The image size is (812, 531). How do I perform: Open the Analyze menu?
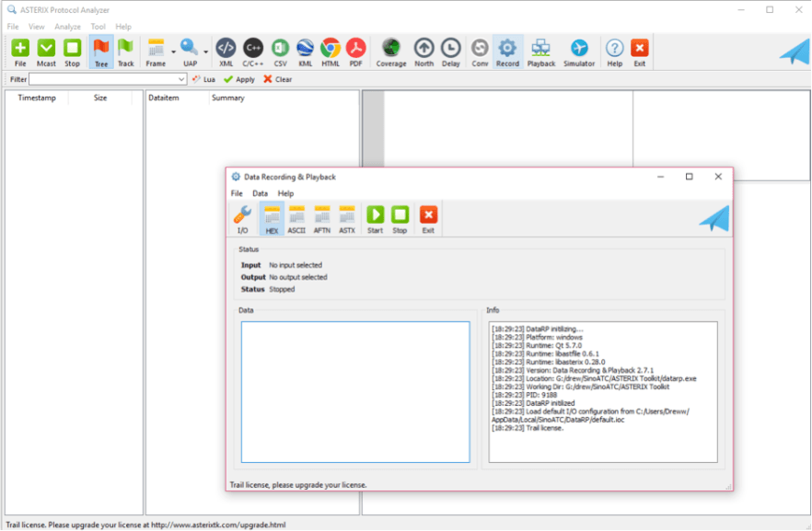[x=67, y=27]
